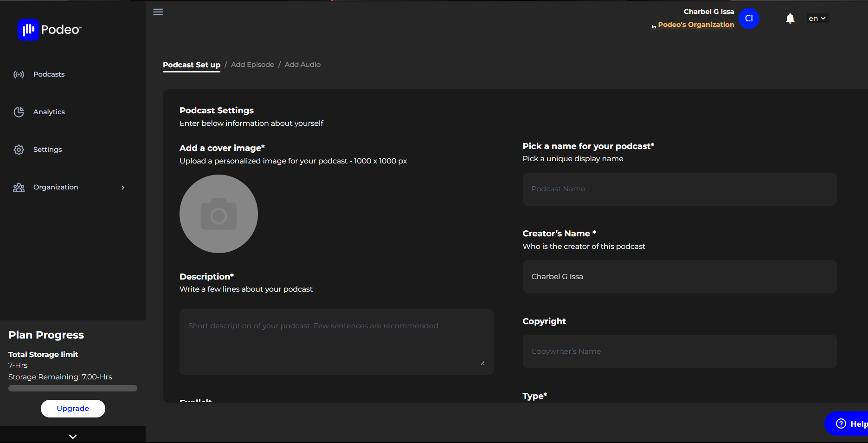The width and height of the screenshot is (868, 443).
Task: Click the Charbel G Issa username
Action: click(709, 12)
